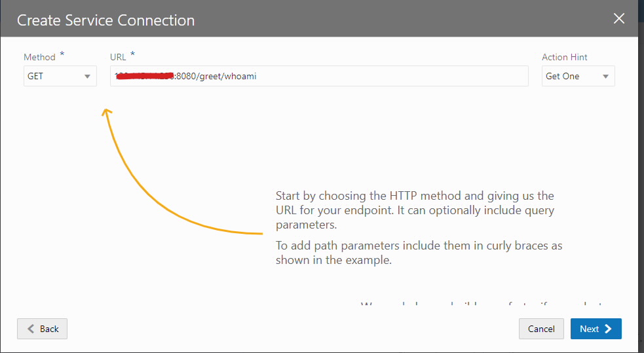Click the required asterisk beside the URL label

click(x=133, y=54)
